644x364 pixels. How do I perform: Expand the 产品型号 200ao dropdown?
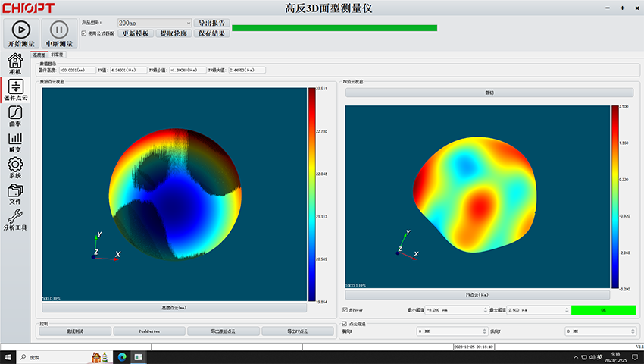[x=187, y=24]
